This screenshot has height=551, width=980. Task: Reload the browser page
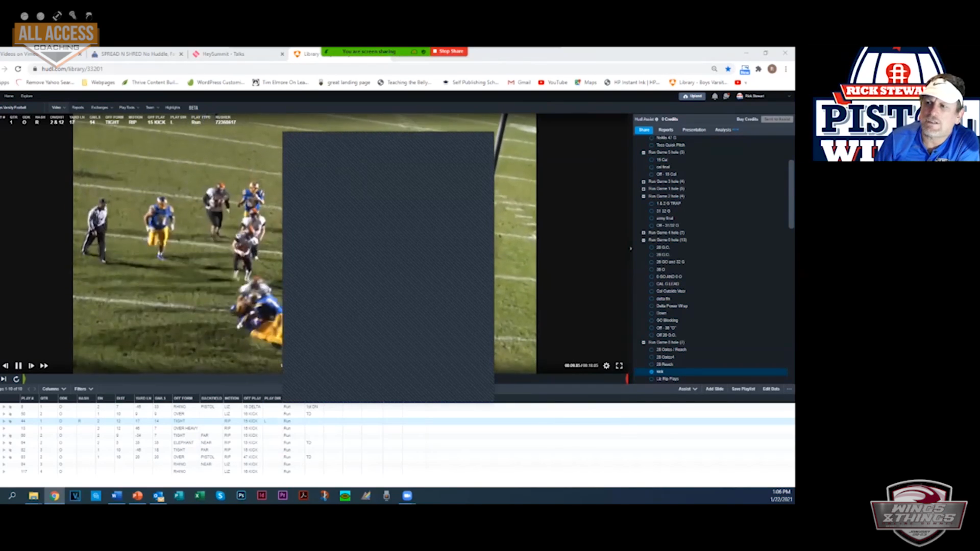pyautogui.click(x=18, y=69)
